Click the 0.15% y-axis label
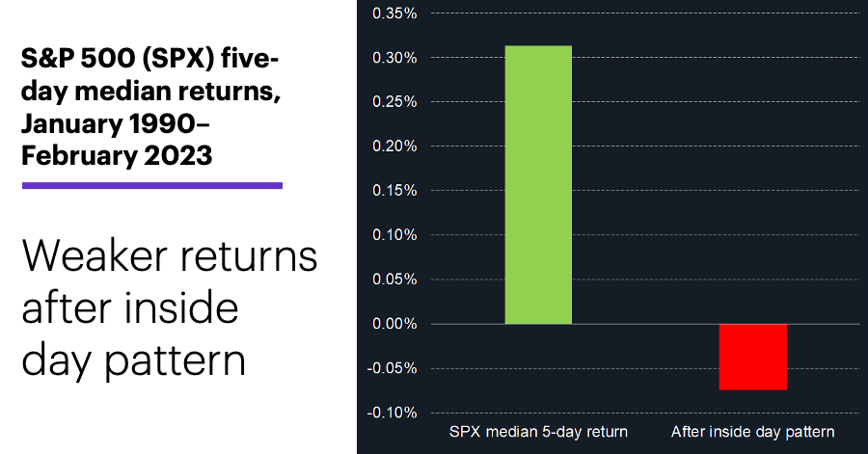The height and width of the screenshot is (454, 868). click(x=394, y=190)
